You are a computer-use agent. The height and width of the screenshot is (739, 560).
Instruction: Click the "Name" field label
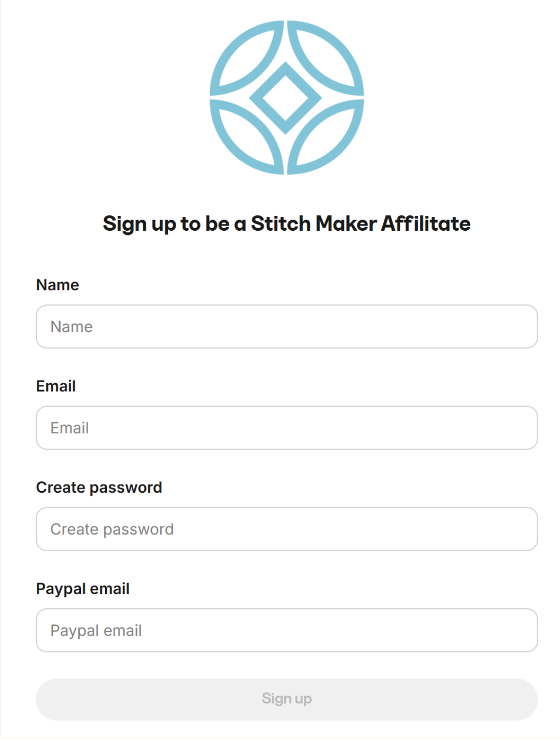[x=58, y=285]
